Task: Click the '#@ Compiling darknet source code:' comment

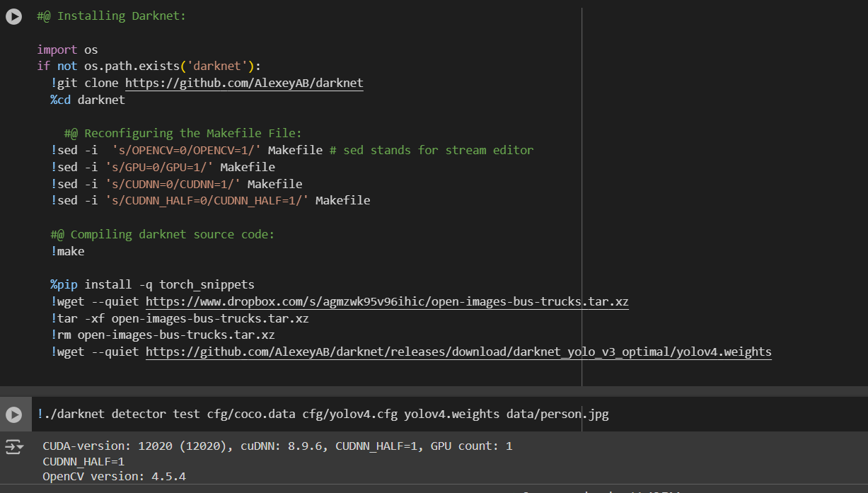Action: 162,234
